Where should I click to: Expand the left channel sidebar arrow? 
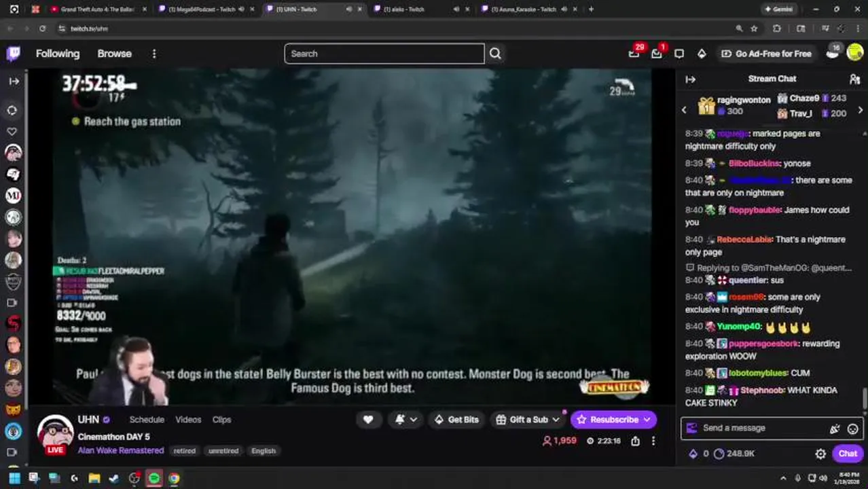14,81
